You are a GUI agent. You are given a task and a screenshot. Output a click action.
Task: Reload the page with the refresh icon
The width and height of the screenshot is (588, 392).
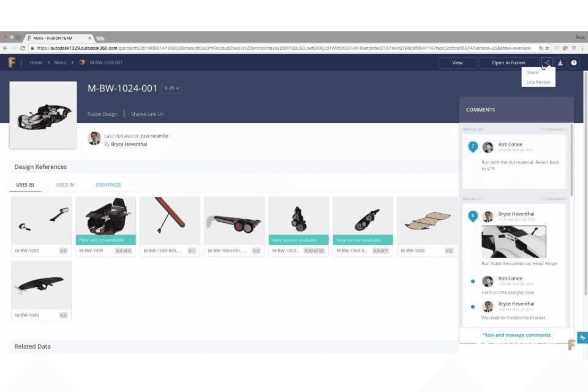coord(23,48)
